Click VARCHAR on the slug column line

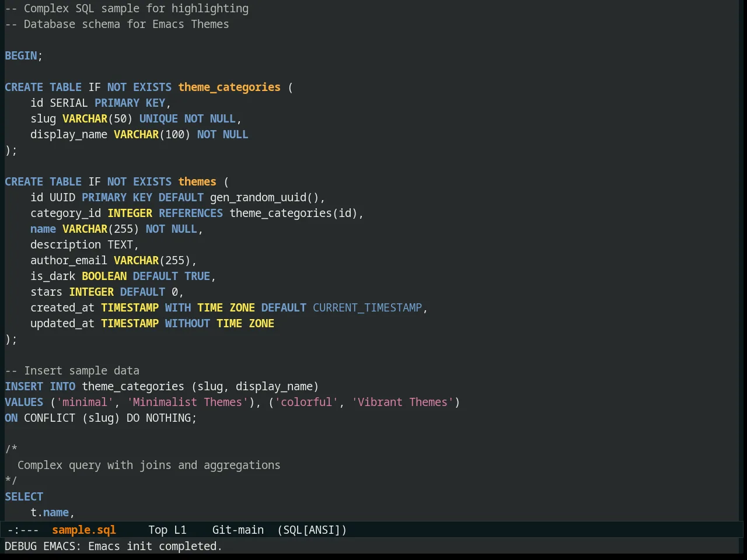[85, 118]
